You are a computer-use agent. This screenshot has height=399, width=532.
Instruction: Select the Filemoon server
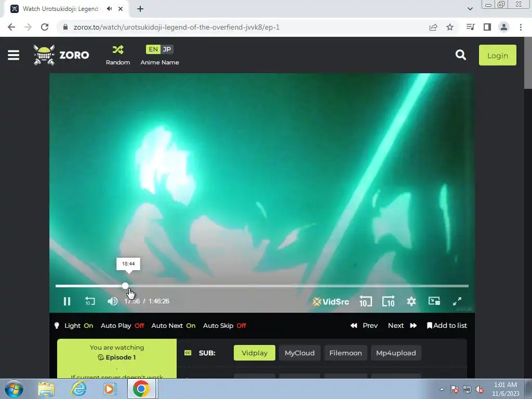coord(345,353)
